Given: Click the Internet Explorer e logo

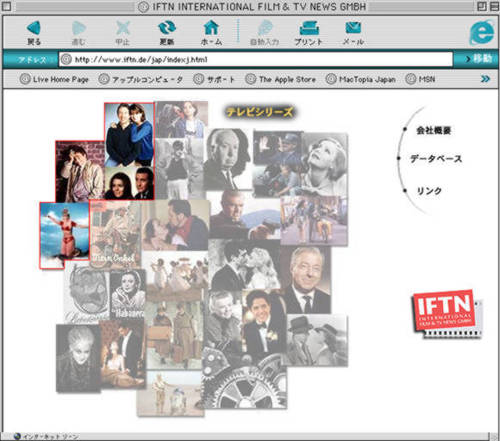Looking at the screenshot, I should coord(481,32).
